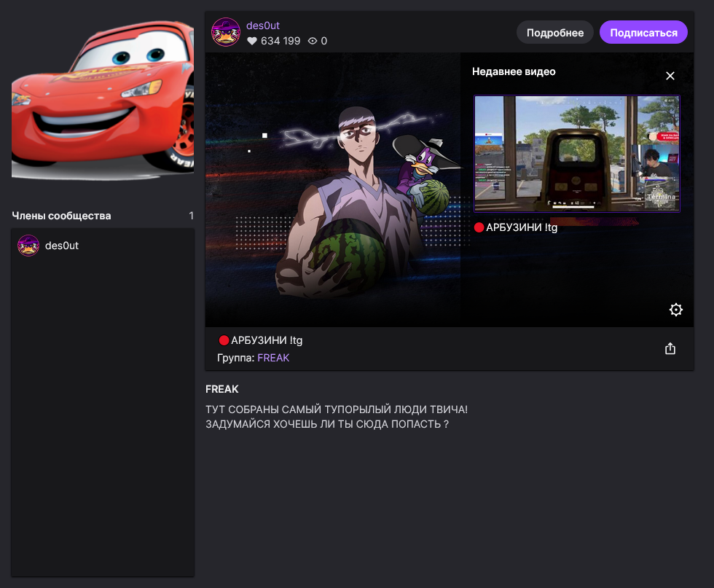This screenshot has width=714, height=588.
Task: Click the Недавнее видео heading
Action: [514, 71]
